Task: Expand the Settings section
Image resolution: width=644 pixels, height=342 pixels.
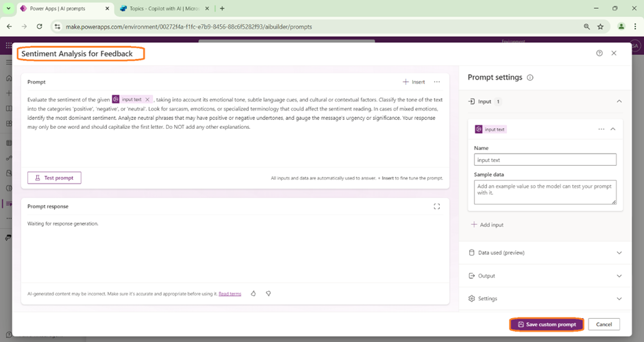Action: pyautogui.click(x=619, y=299)
